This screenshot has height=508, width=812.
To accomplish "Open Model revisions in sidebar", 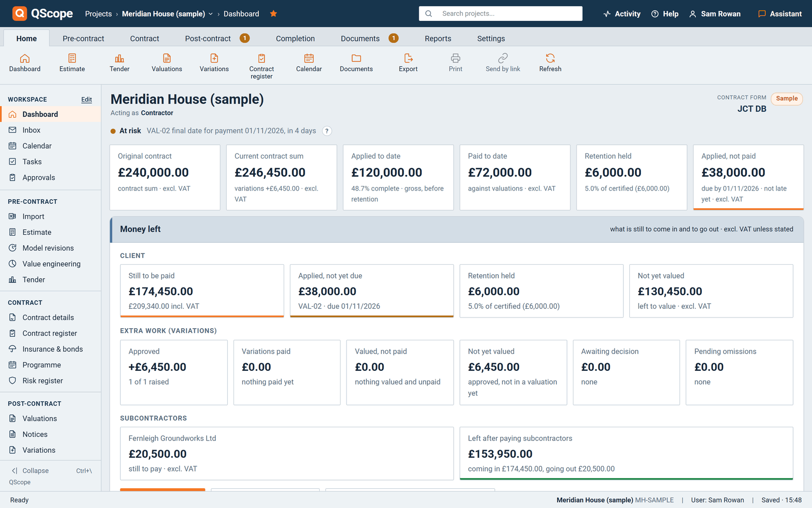I will click(51, 248).
